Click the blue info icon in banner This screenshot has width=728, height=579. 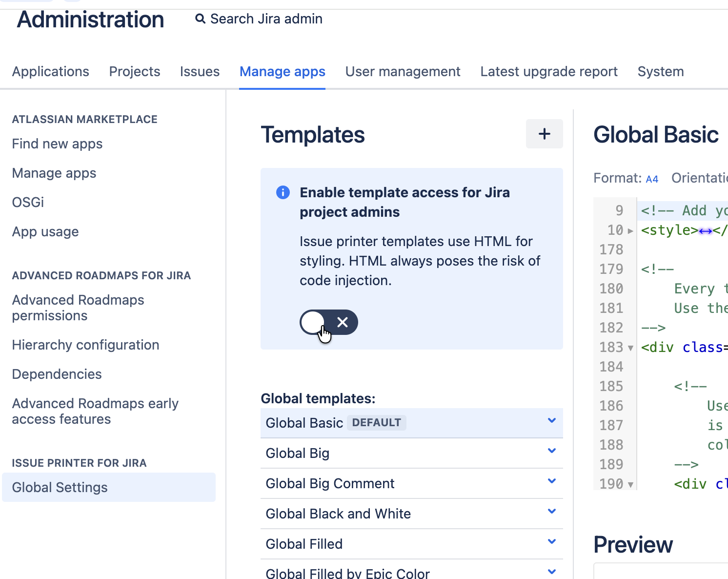[x=283, y=193]
